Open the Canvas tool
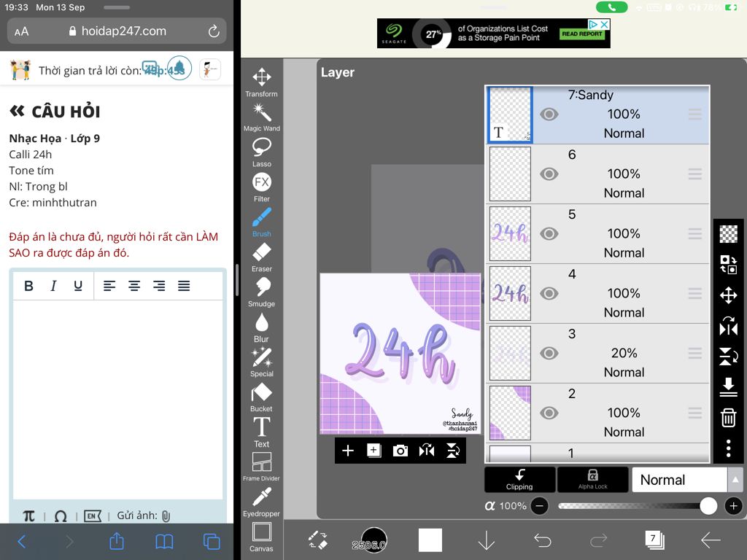747x560 pixels. pos(262,537)
